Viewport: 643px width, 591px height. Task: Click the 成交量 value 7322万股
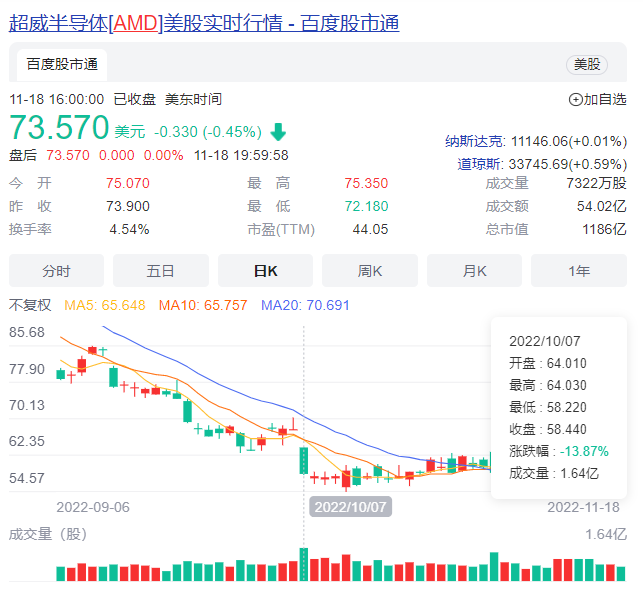(596, 183)
